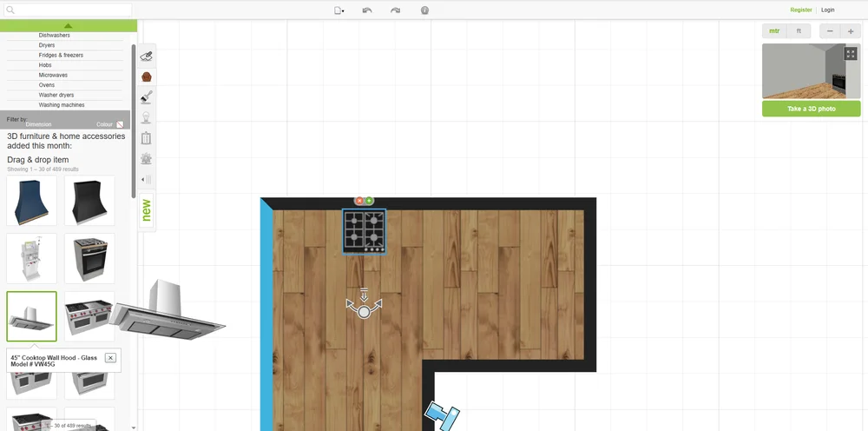Open the furniture armchair category
Image resolution: width=868 pixels, height=431 pixels.
click(x=147, y=76)
